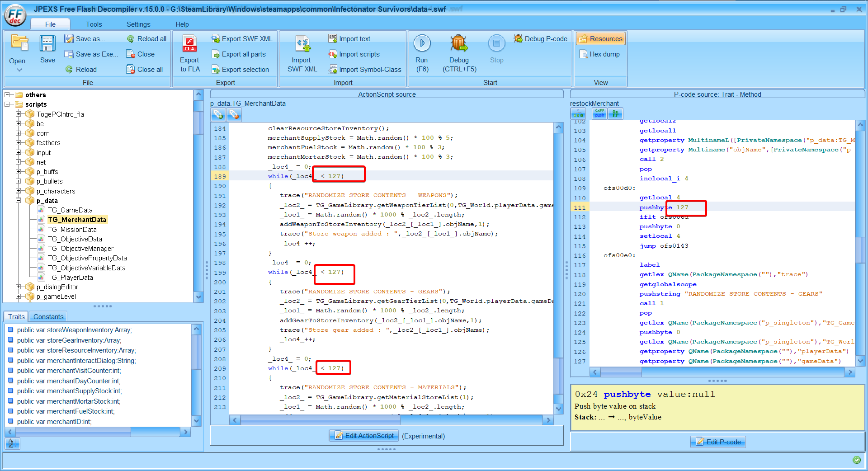Click the Export to FLA icon
868x471 pixels.
point(189,43)
